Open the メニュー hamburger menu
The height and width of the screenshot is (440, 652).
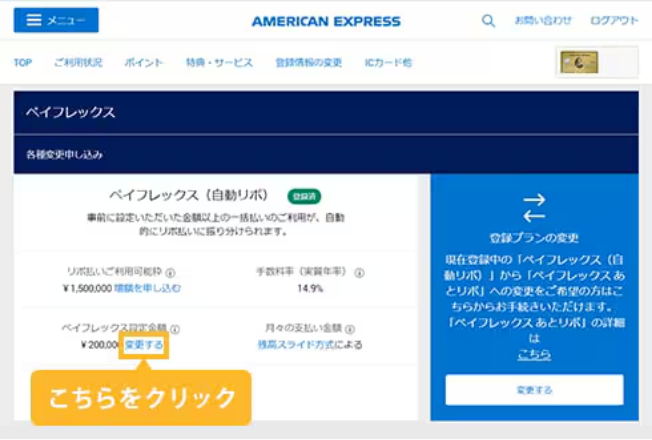tap(56, 20)
